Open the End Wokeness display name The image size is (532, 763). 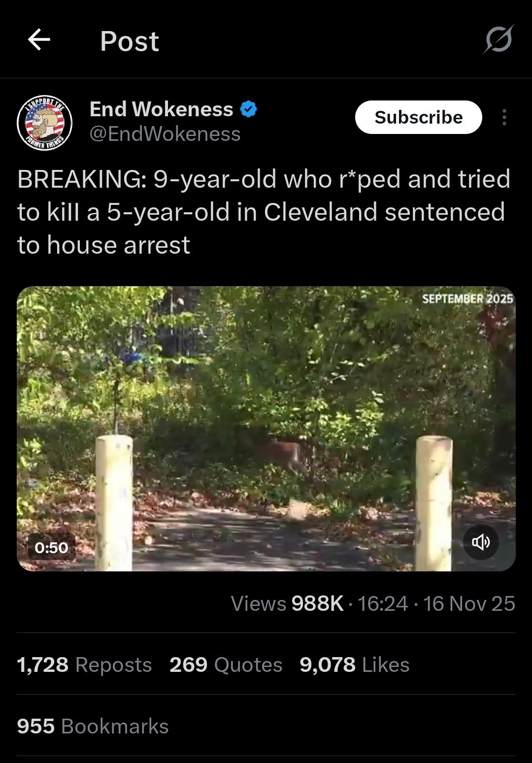162,109
